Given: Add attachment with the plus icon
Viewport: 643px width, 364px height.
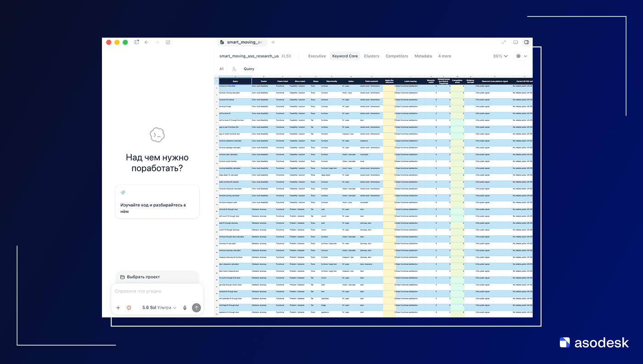Looking at the screenshot, I should coord(118,308).
